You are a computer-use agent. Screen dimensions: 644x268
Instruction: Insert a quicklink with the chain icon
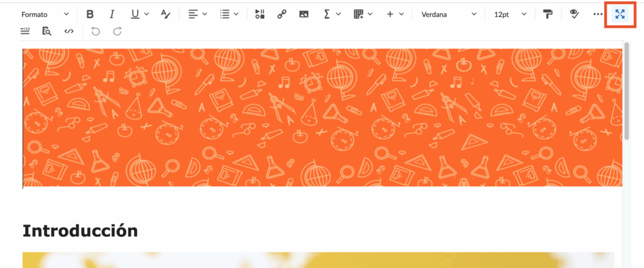tap(282, 14)
